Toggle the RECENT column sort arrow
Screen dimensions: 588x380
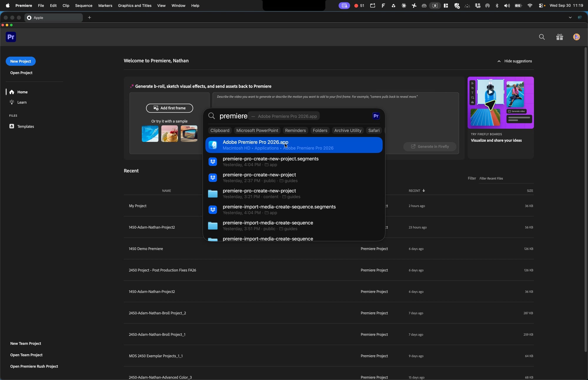[424, 191]
